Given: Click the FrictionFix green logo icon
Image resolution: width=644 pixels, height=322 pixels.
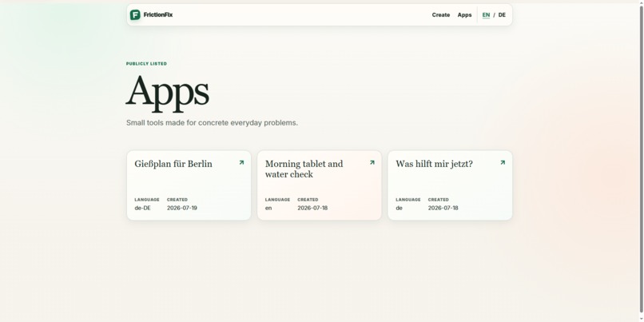Looking at the screenshot, I should pyautogui.click(x=135, y=15).
